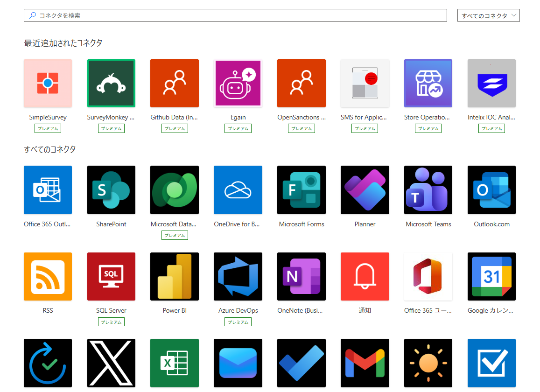Open the Microsoft Dataverse connector icon
Viewport: 540px width, 392px height.
175,190
